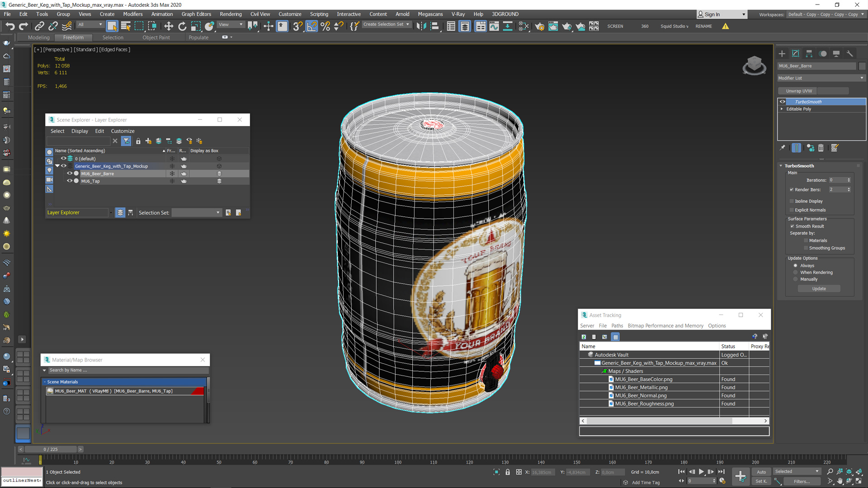Open the Rendering menu
This screenshot has width=868, height=488.
pos(231,14)
